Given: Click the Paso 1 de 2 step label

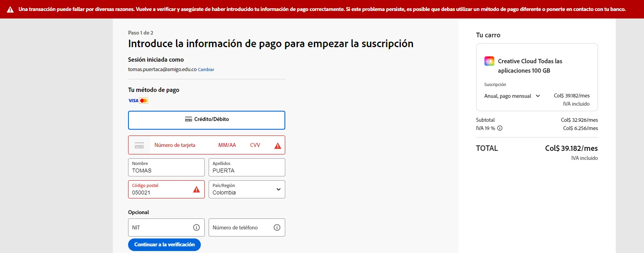Looking at the screenshot, I should click(141, 33).
